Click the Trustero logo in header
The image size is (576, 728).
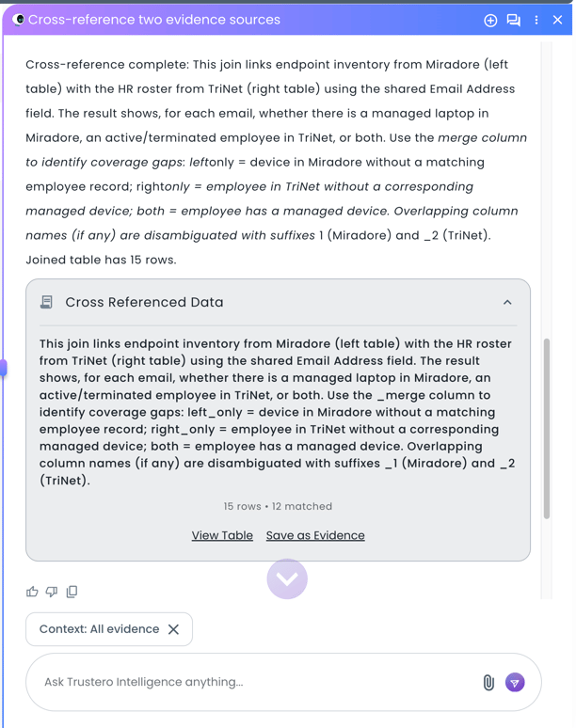[x=18, y=20]
